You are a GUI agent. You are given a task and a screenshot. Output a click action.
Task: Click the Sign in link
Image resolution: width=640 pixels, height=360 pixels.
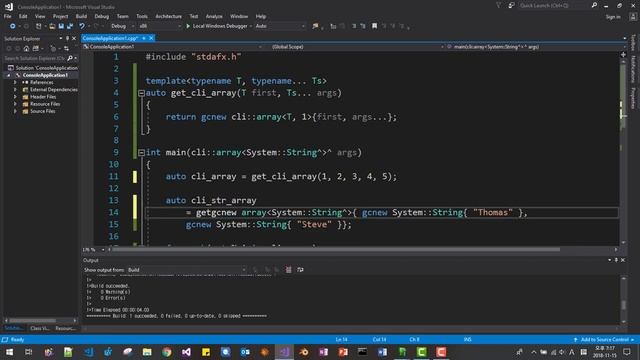613,17
